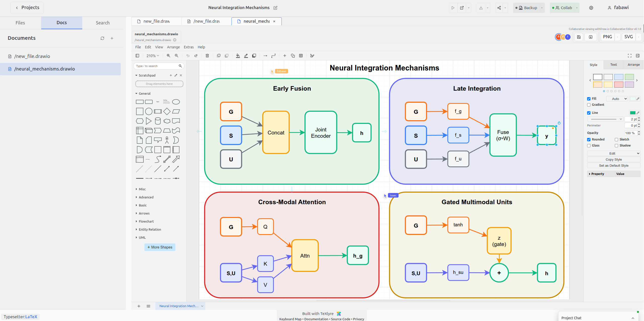Image resolution: width=644 pixels, height=321 pixels.
Task: Toggle the Fill checkbox
Action: click(x=589, y=99)
